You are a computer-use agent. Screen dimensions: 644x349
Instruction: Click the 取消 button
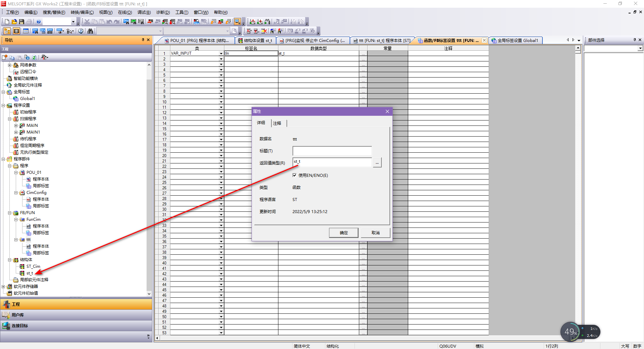[x=375, y=233]
